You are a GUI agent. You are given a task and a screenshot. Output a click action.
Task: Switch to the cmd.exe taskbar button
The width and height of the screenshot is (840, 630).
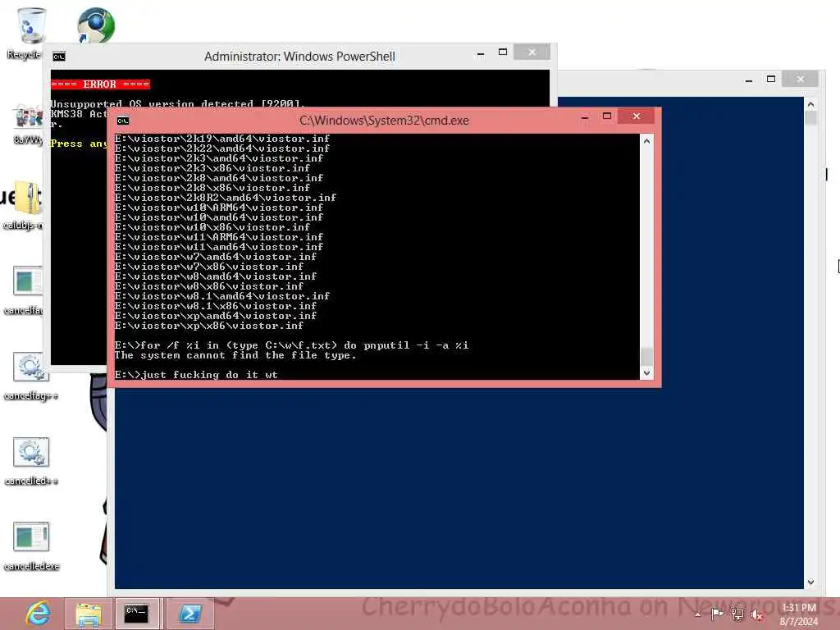point(137,614)
